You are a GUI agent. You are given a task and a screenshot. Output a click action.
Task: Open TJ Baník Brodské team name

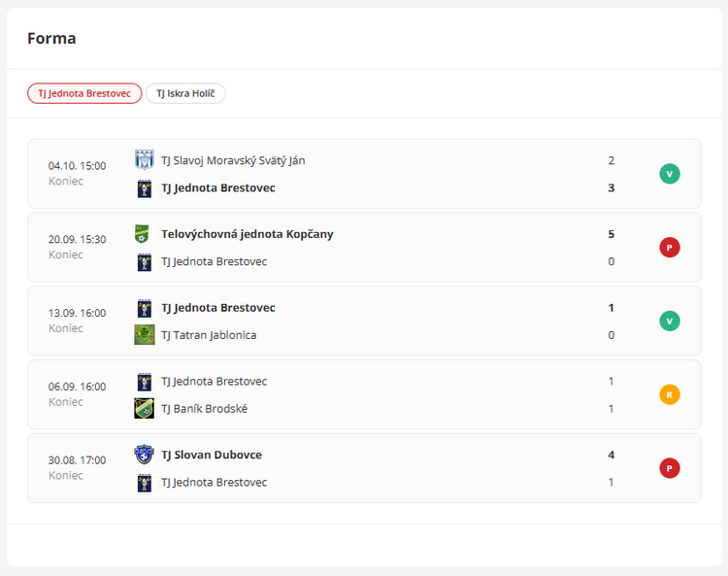(204, 409)
